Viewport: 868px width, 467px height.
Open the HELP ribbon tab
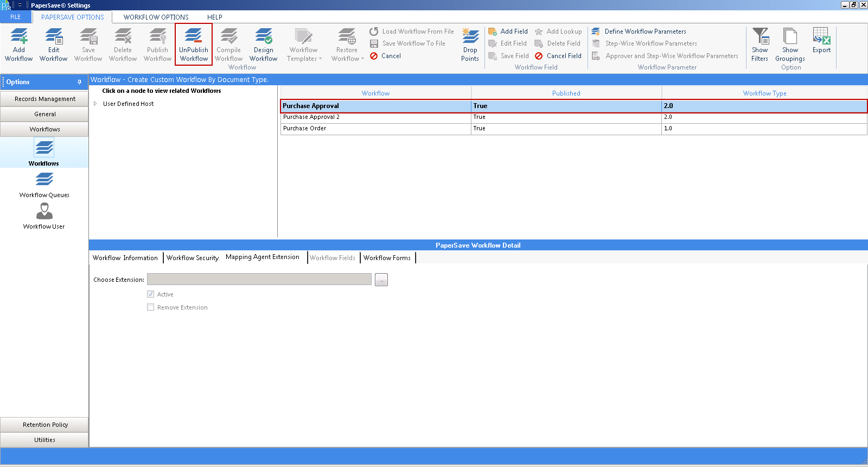coord(215,17)
